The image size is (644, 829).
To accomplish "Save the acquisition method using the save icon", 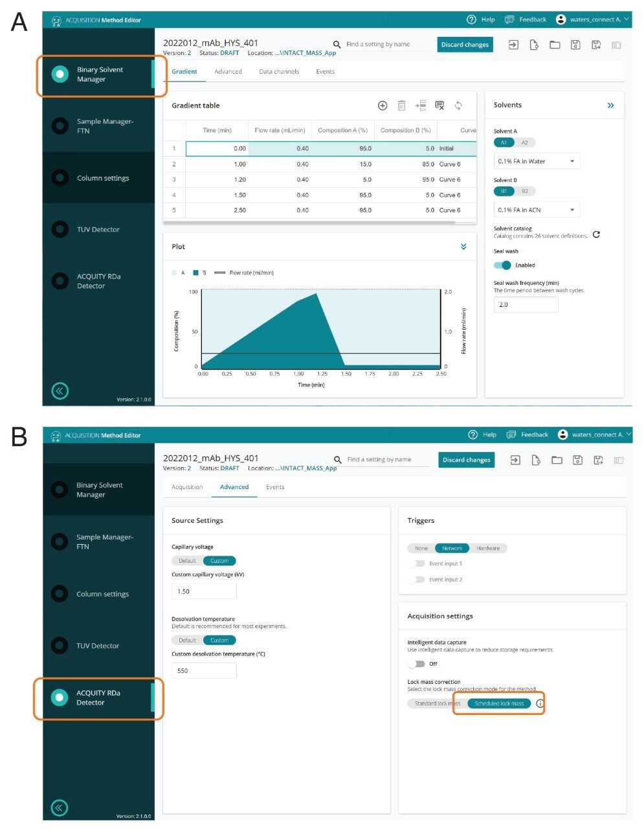I will pos(576,45).
